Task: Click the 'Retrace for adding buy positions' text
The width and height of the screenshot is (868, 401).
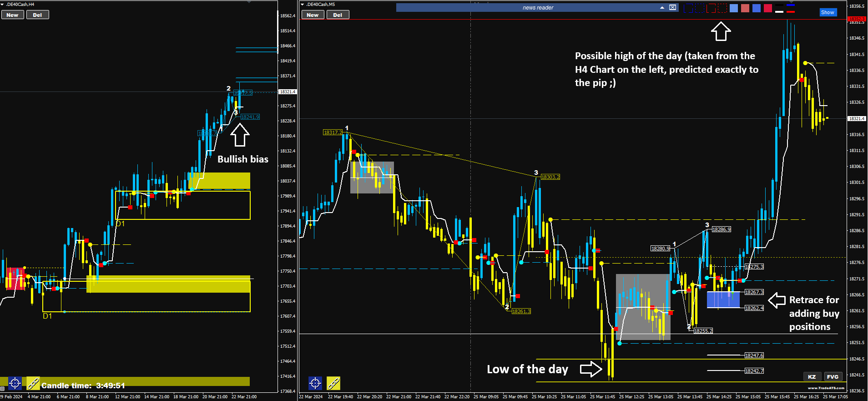Action: 814,313
